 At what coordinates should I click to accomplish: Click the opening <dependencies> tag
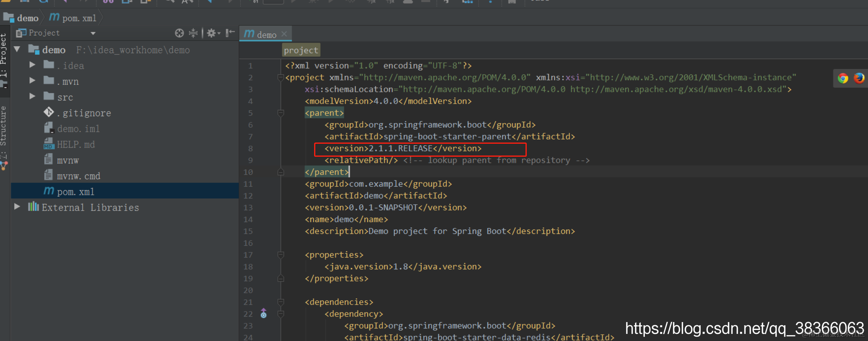pos(339,302)
